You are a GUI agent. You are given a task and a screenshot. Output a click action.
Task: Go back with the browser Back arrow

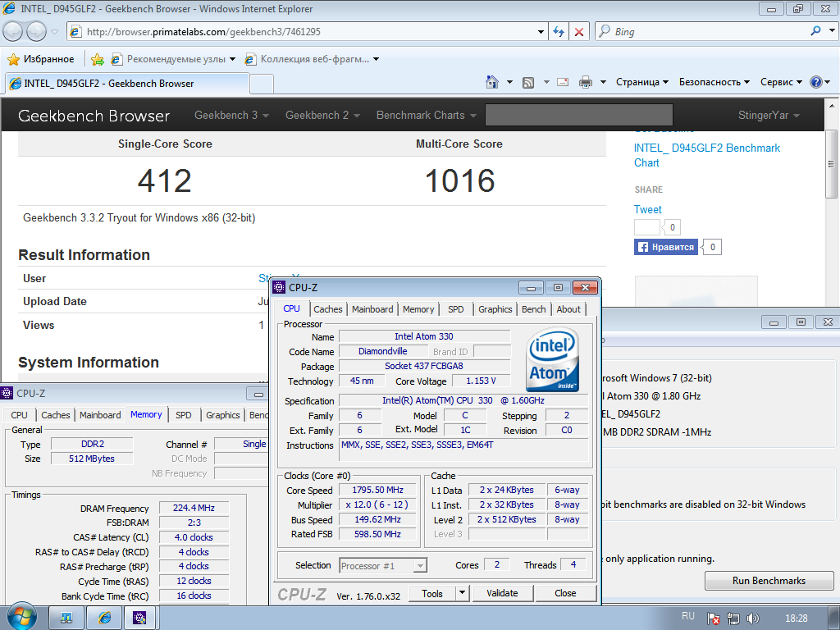13,32
